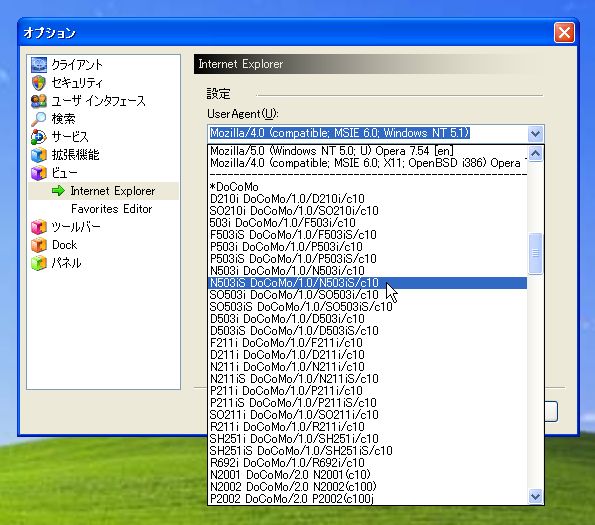Open the Dock settings label
Viewport: 595px width, 525px height.
click(x=65, y=245)
